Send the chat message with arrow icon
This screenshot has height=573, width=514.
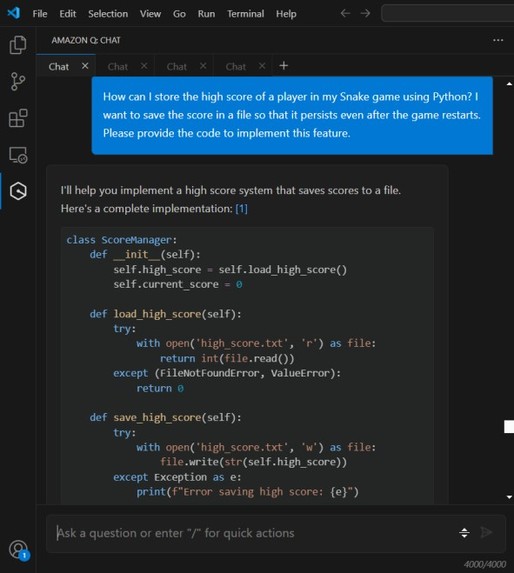pyautogui.click(x=486, y=532)
